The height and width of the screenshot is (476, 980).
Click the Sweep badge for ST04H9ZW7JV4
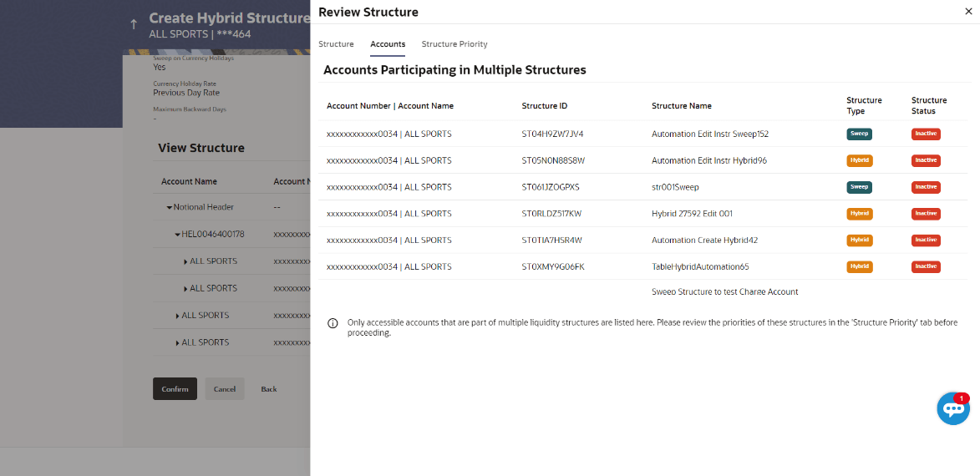[859, 134]
